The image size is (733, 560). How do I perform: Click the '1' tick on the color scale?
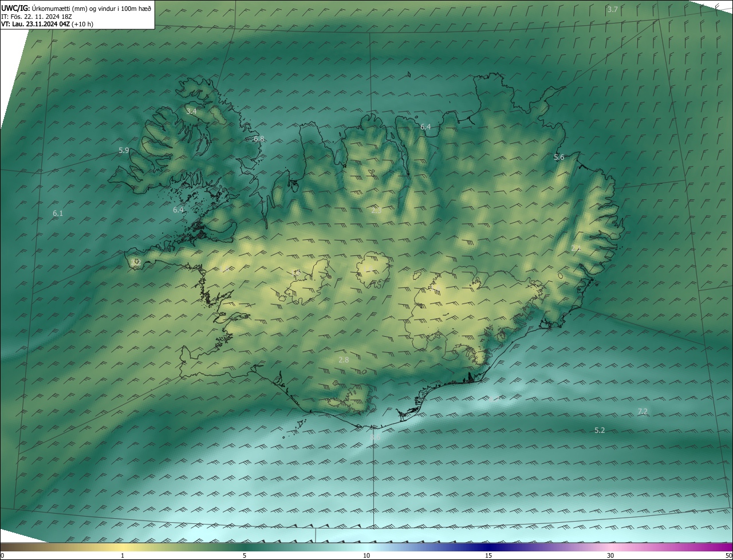coord(123,556)
